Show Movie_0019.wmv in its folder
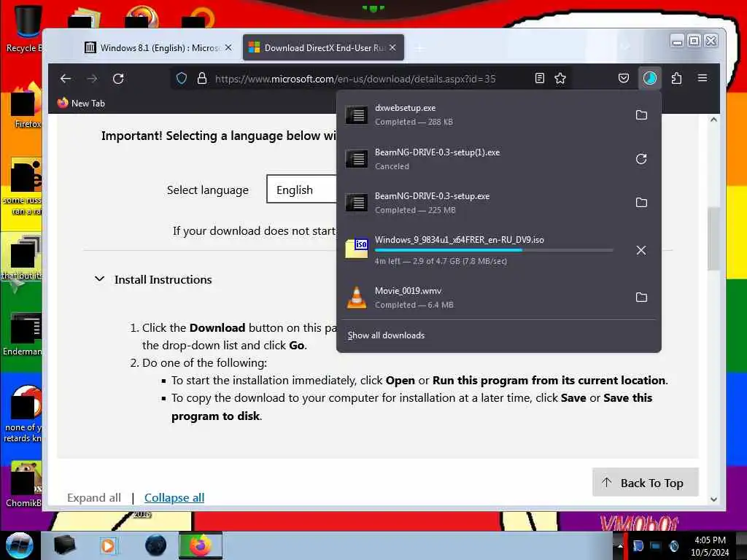This screenshot has width=747, height=560. [x=641, y=297]
